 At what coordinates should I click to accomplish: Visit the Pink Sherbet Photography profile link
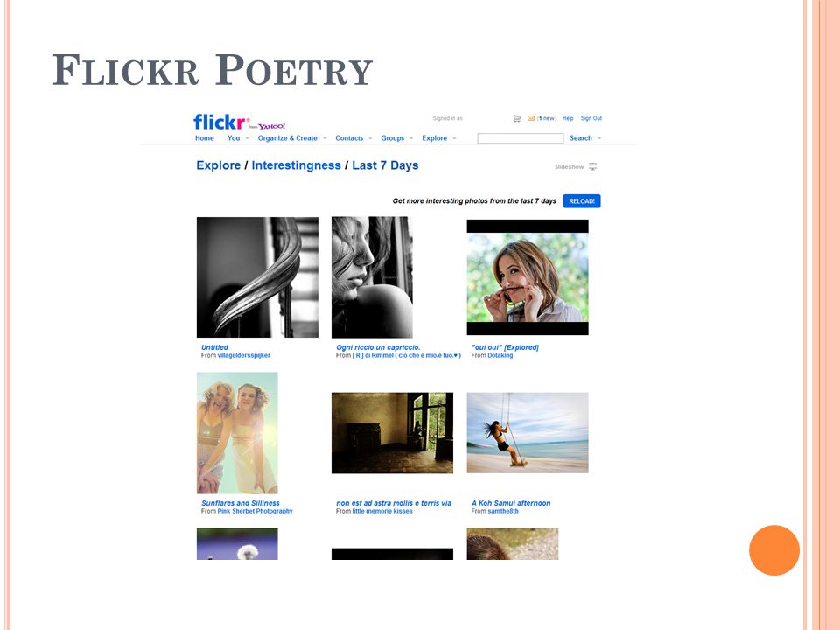click(255, 512)
